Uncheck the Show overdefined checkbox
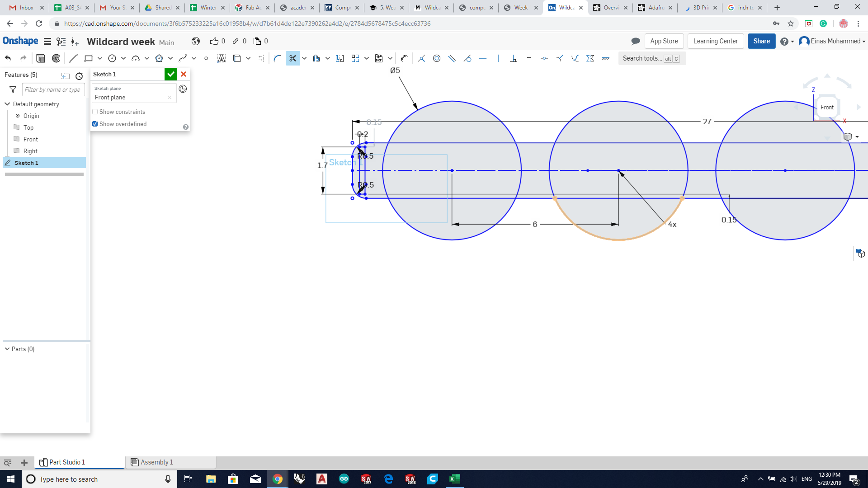This screenshot has width=868, height=488. coord(95,124)
